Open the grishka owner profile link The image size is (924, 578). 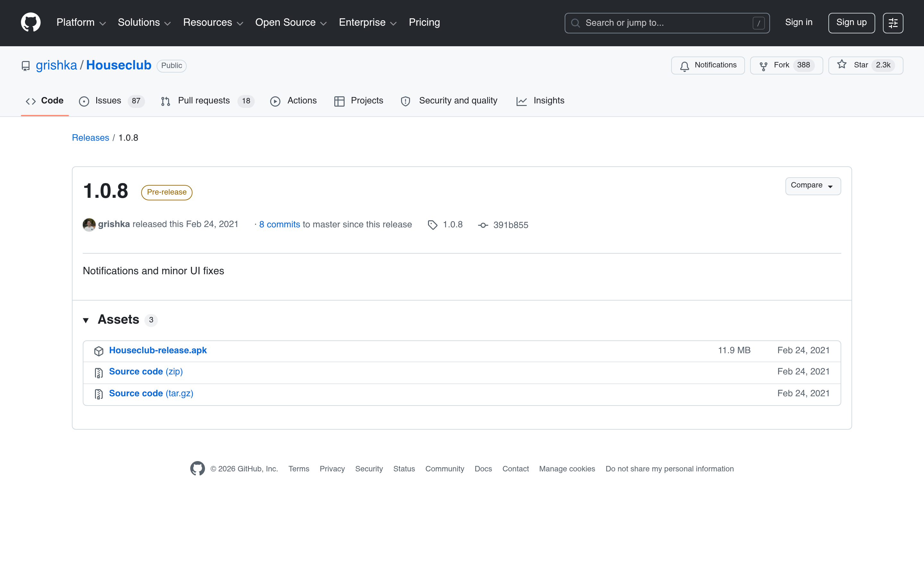[x=56, y=66]
